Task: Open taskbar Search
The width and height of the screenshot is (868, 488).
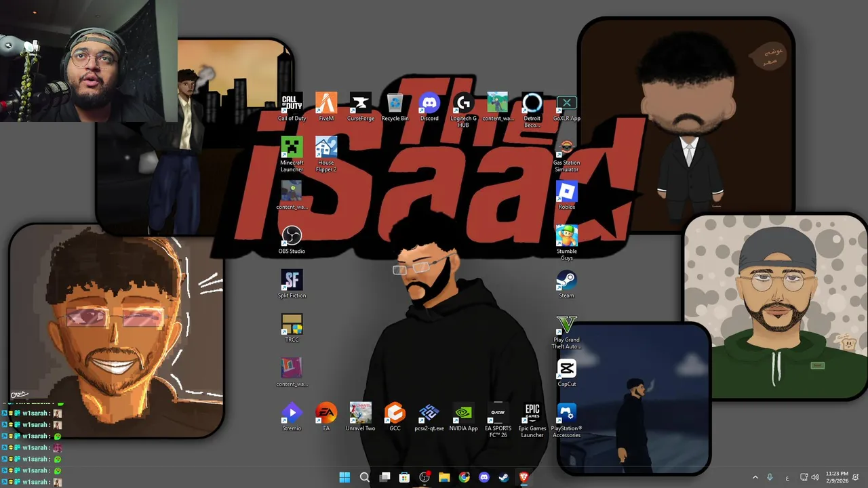Action: (x=365, y=477)
